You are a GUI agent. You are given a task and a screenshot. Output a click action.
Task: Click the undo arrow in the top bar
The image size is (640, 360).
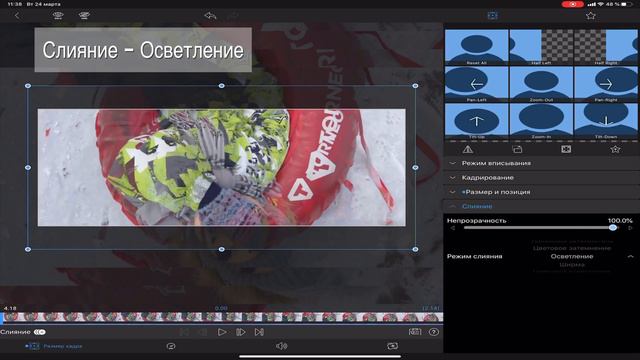click(210, 16)
